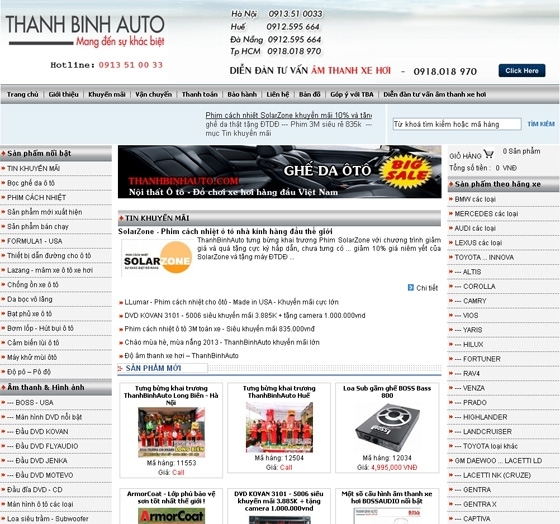
Task: Select Liên hệ in the navigation bar
Action: point(278,94)
